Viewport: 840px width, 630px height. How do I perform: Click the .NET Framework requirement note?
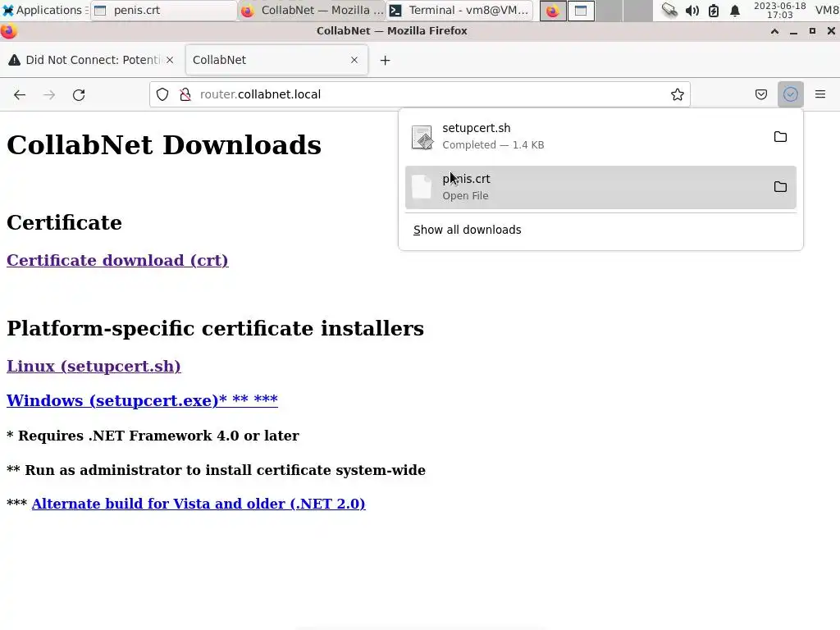[153, 436]
